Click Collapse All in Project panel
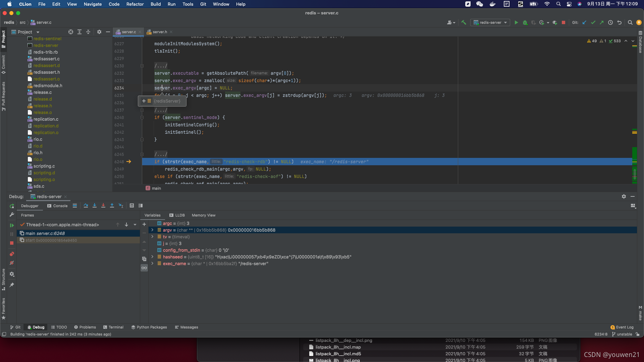This screenshot has height=362, width=644. point(88,32)
